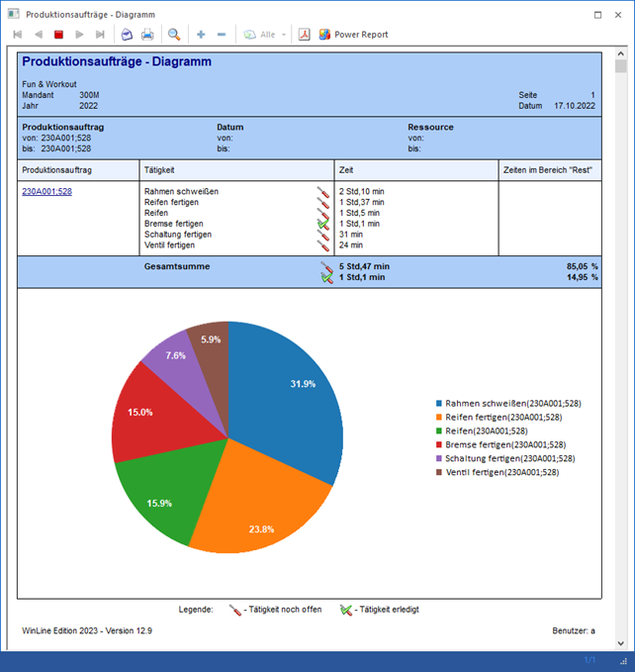Screen dimensions: 635x672
Task: Open the magnifier search tool
Action: click(174, 35)
